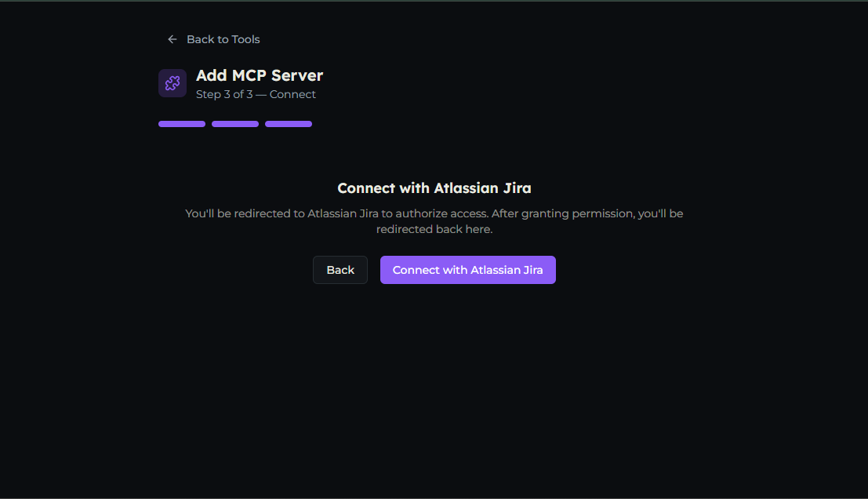Click the redirect authorization description text
The image size is (868, 499).
click(434, 221)
